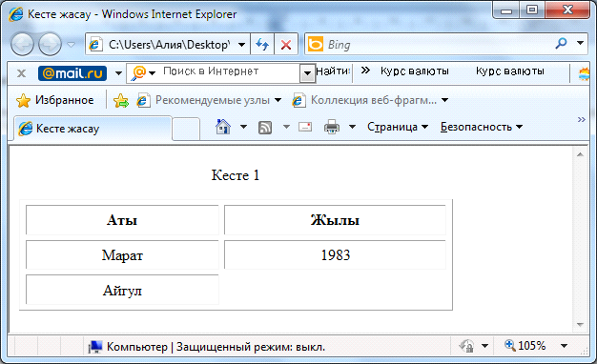
Task: Expand mail.ru toolbar chevron before Курс валюты
Action: [365, 71]
